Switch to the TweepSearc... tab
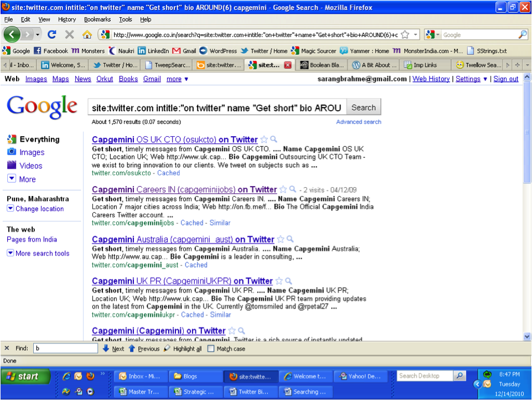Image resolution: width=532 pixels, height=400 pixels. click(x=168, y=65)
